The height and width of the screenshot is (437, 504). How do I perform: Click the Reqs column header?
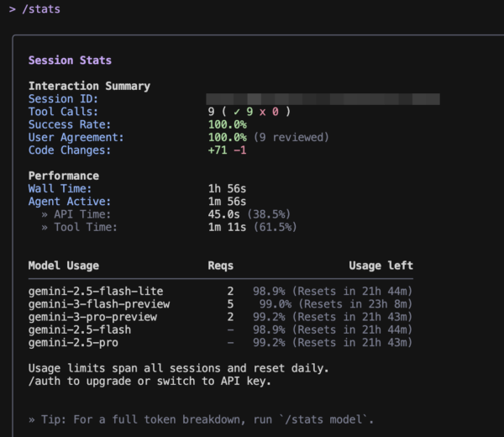click(221, 266)
